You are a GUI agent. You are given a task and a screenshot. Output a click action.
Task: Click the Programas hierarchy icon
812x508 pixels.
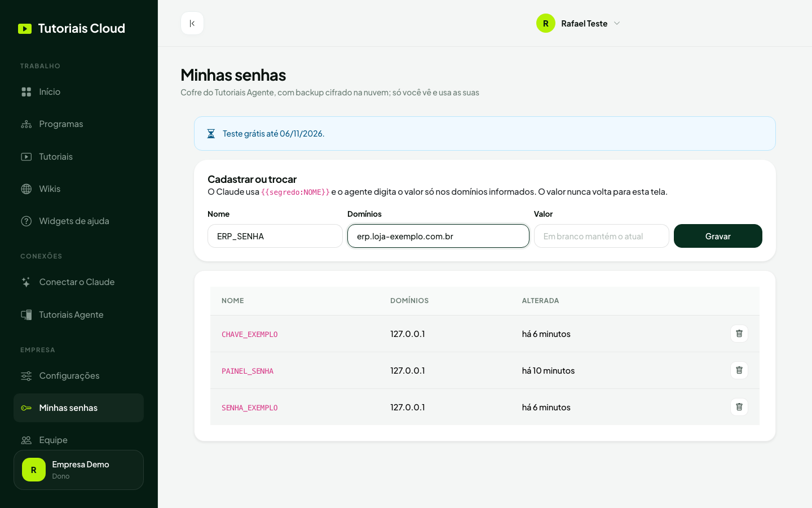coord(27,124)
